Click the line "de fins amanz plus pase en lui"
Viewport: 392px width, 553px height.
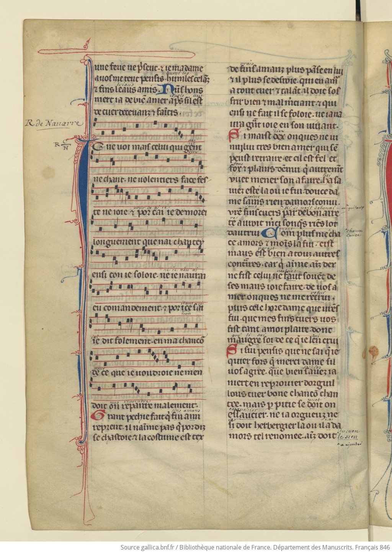coord(286,70)
